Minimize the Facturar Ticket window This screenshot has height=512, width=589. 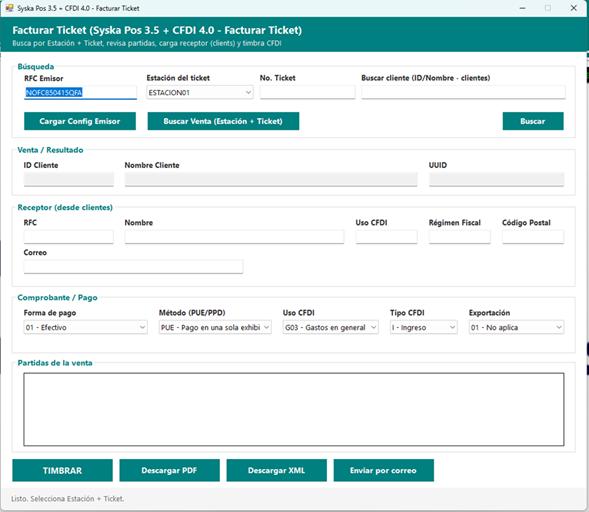[x=523, y=8]
